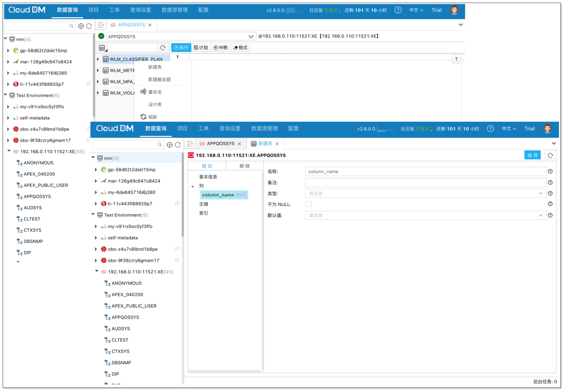Select the column_name (INT) entry under 列
This screenshot has height=392, width=565.
pyautogui.click(x=224, y=195)
